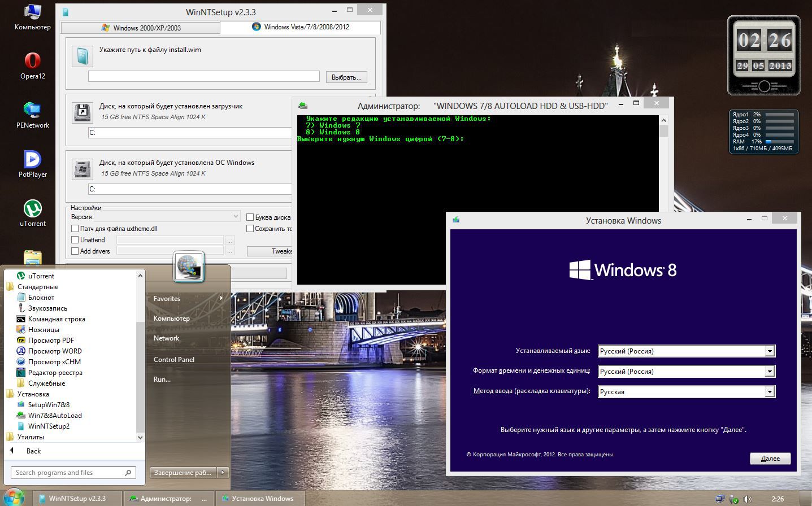This screenshot has width=812, height=506.
Task: Open PENetwork desktop shortcut
Action: click(x=33, y=115)
